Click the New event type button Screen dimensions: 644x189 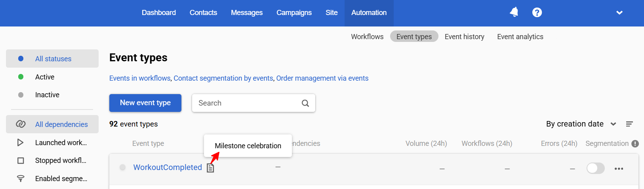[145, 103]
